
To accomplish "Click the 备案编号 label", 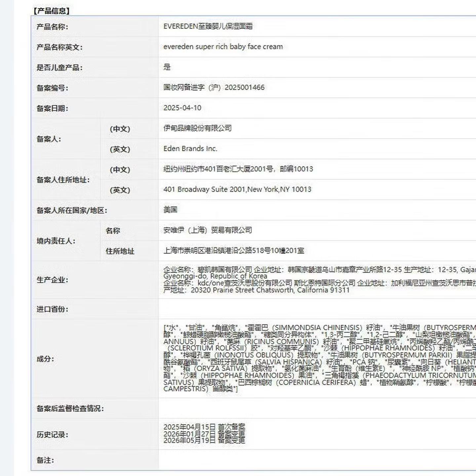I will (52, 88).
